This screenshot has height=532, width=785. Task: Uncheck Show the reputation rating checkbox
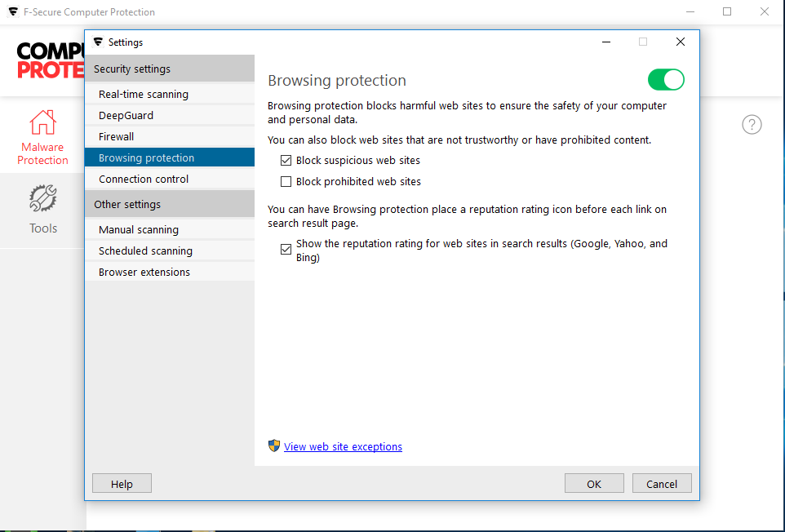pyautogui.click(x=286, y=249)
